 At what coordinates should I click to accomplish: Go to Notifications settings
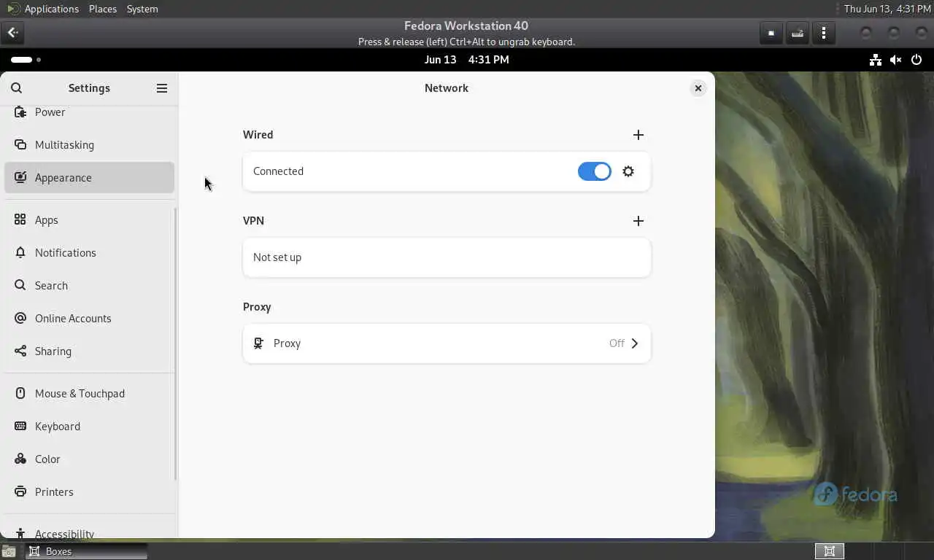pos(90,253)
